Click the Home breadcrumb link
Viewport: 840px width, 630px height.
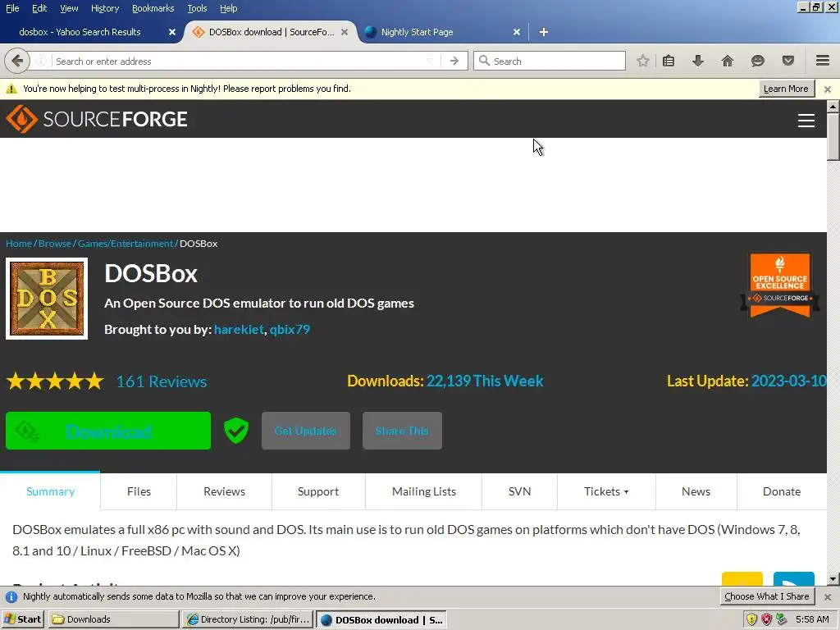pos(19,244)
